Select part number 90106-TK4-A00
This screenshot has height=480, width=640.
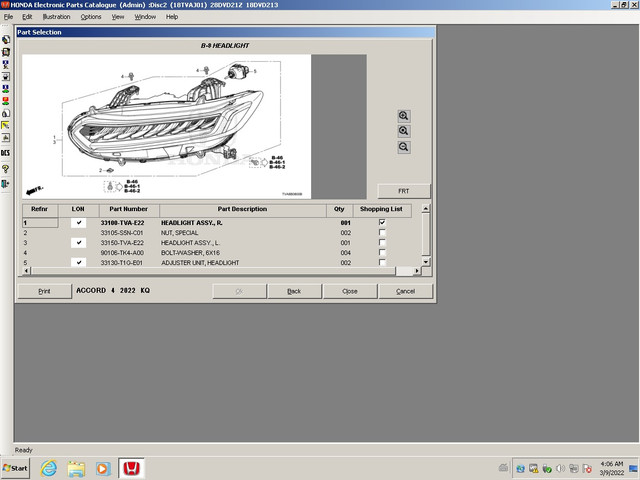122,253
